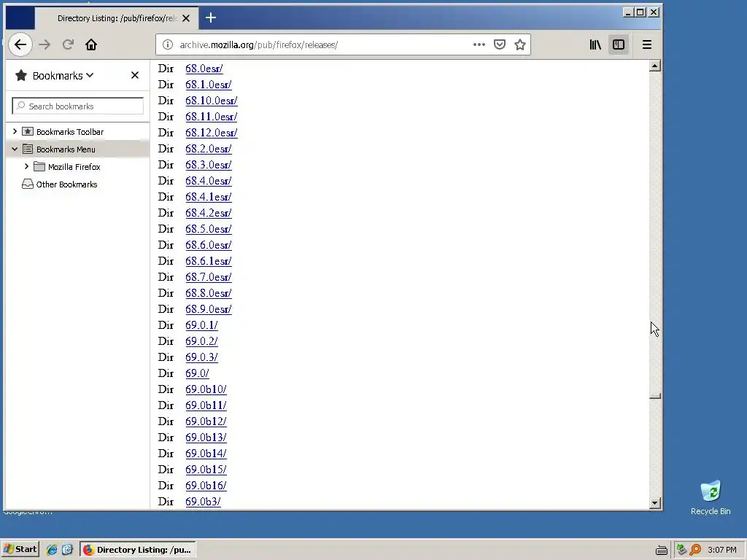Open page actions three-dot menu
The image size is (747, 560).
click(479, 44)
